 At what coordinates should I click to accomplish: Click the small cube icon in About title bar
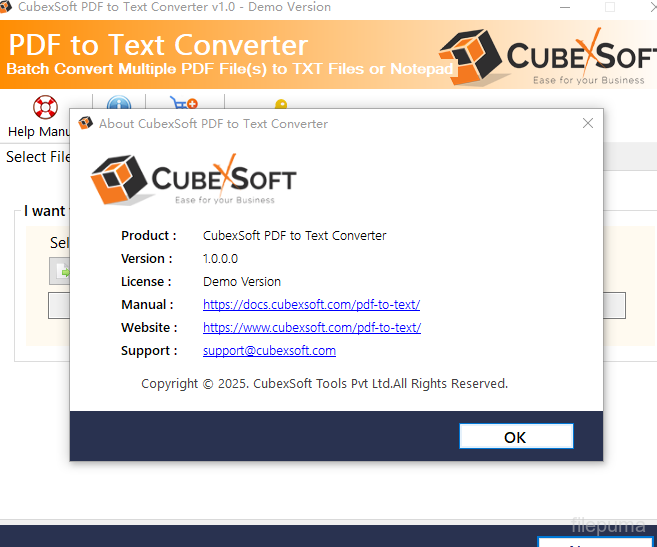[x=85, y=124]
